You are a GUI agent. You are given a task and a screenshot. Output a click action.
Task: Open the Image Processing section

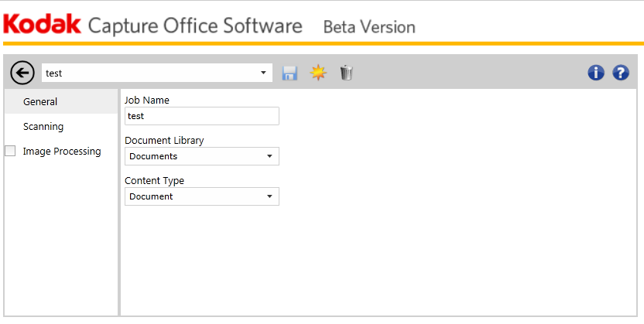tap(62, 152)
